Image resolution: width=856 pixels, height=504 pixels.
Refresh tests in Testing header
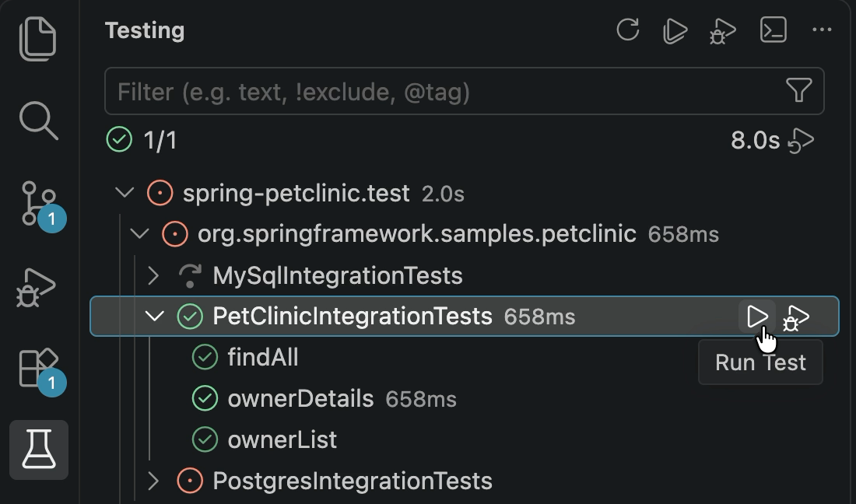click(628, 30)
